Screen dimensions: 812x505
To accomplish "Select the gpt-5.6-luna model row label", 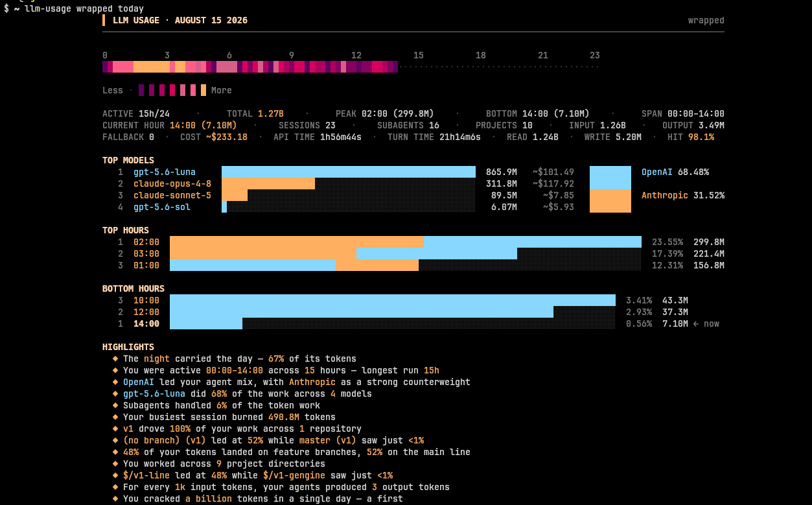I will pos(165,172).
